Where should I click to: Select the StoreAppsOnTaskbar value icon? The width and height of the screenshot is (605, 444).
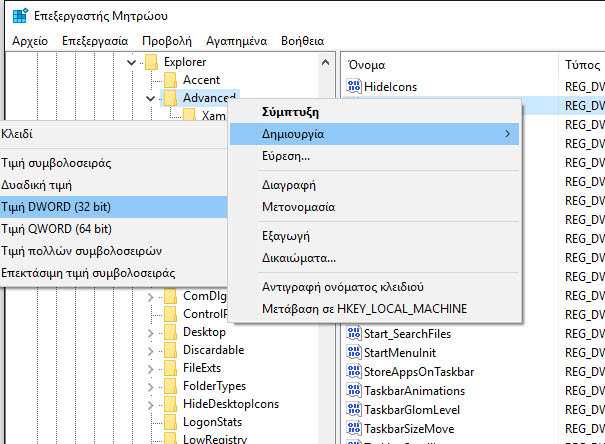point(354,371)
